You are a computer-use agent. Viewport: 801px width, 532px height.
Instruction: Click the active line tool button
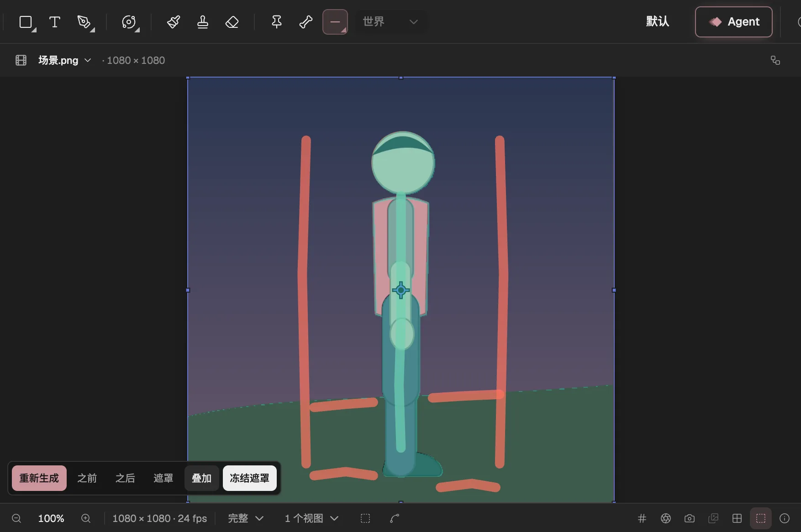(x=335, y=22)
